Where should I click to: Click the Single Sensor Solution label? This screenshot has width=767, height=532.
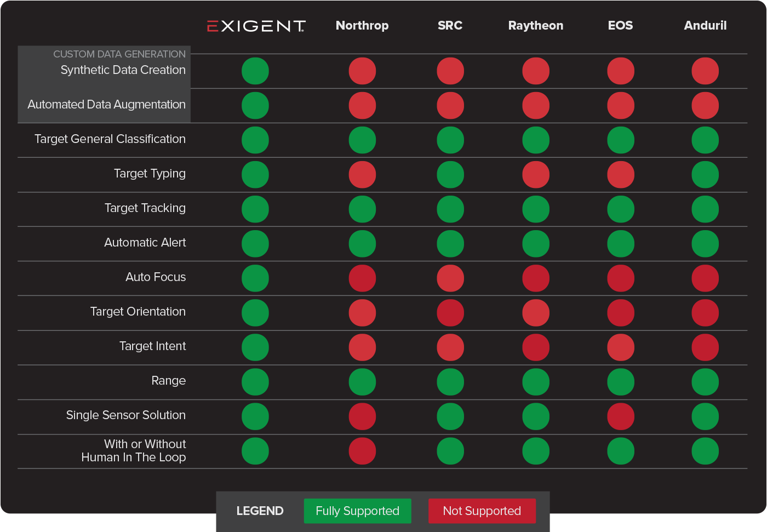tap(126, 415)
